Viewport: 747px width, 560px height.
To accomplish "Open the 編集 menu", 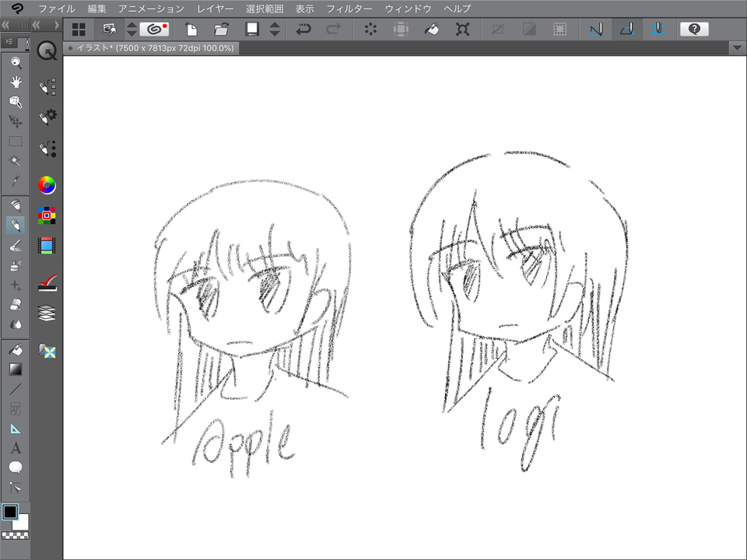I will tap(97, 9).
